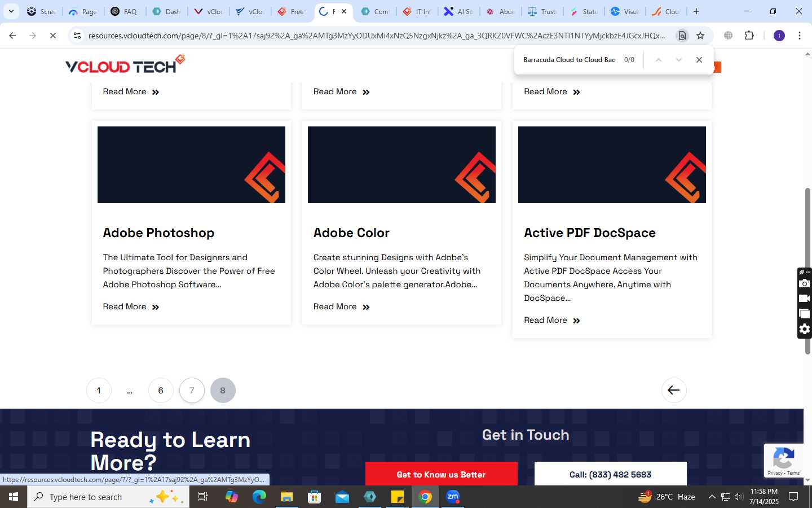Stop loading the page

(x=52, y=36)
